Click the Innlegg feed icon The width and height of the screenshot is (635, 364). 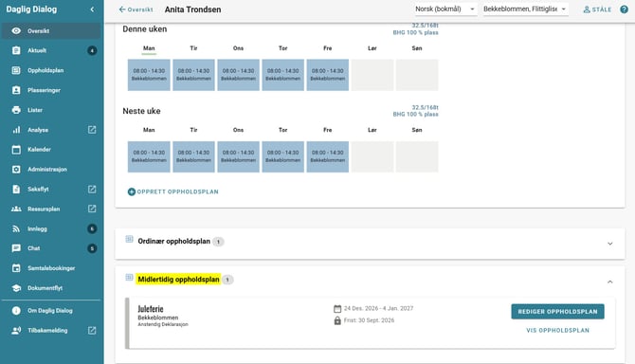point(16,228)
